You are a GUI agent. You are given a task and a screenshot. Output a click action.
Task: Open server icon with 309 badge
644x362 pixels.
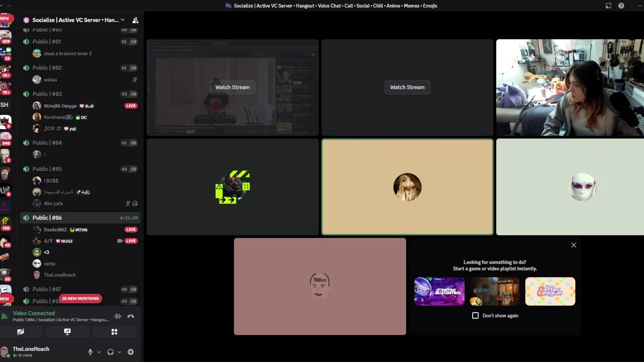pyautogui.click(x=5, y=36)
